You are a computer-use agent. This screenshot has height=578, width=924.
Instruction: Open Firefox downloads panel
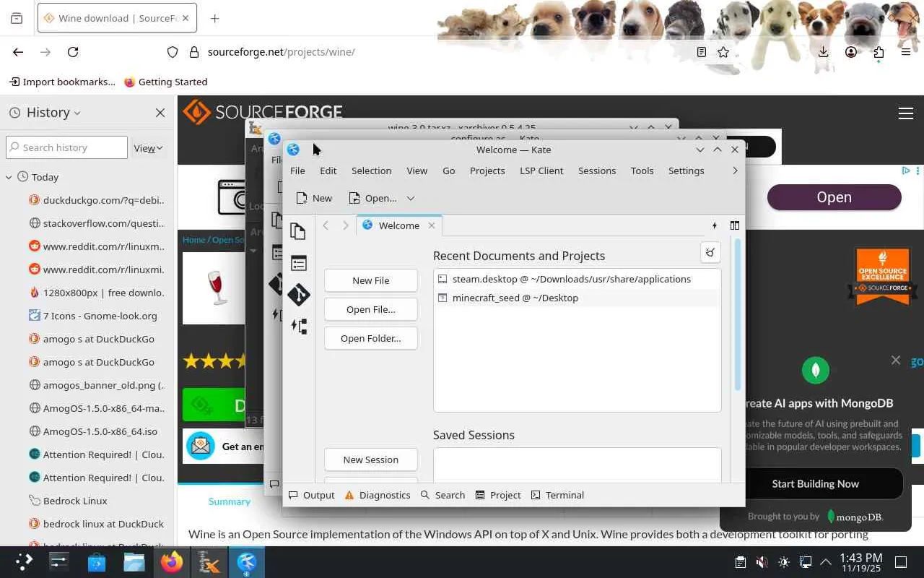tap(824, 52)
